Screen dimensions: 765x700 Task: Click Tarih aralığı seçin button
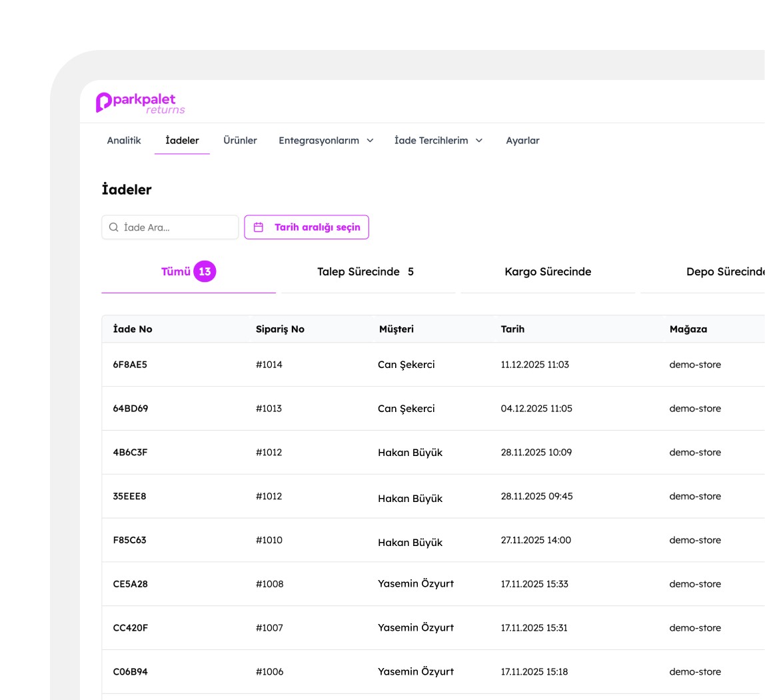(307, 227)
